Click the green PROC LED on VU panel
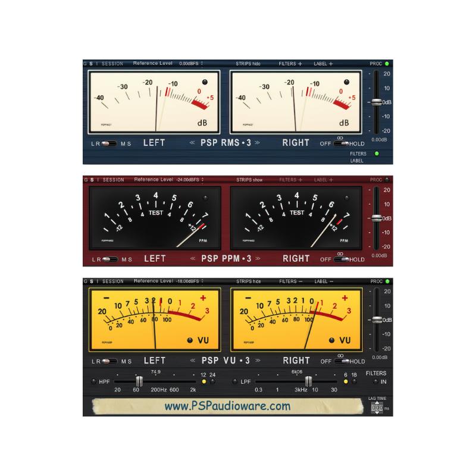This screenshot has width=476, height=476. 387,281
